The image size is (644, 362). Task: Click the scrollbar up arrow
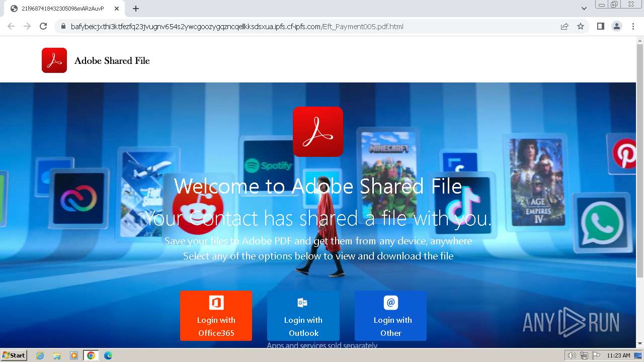click(x=640, y=40)
